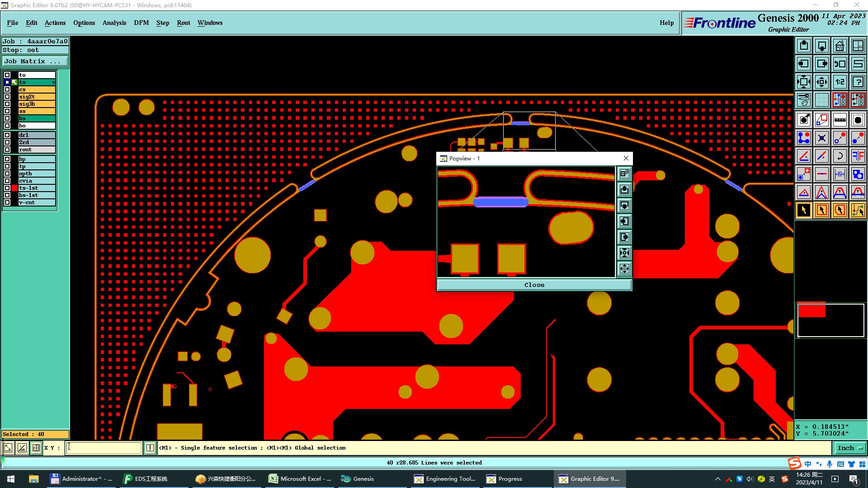Image resolution: width=868 pixels, height=488 pixels.
Task: Select the rectangle selection arrow tool
Action: (821, 210)
